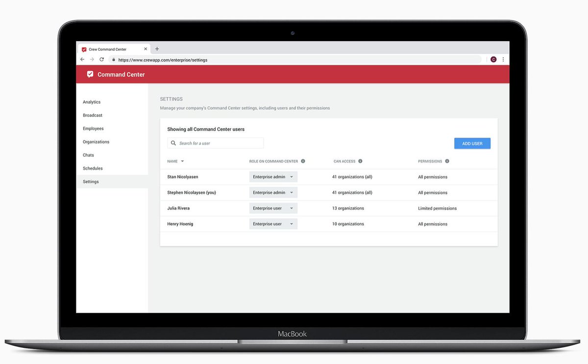Click the name Stephen Nicolaysen (you)
588x364 pixels.
click(x=192, y=193)
